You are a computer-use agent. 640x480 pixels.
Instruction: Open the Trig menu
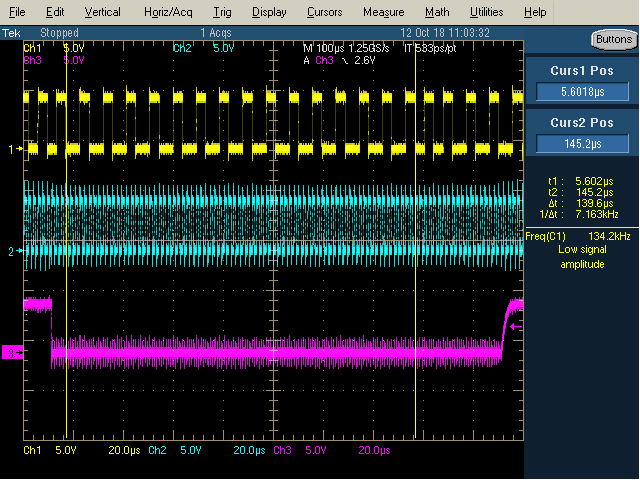pos(222,12)
